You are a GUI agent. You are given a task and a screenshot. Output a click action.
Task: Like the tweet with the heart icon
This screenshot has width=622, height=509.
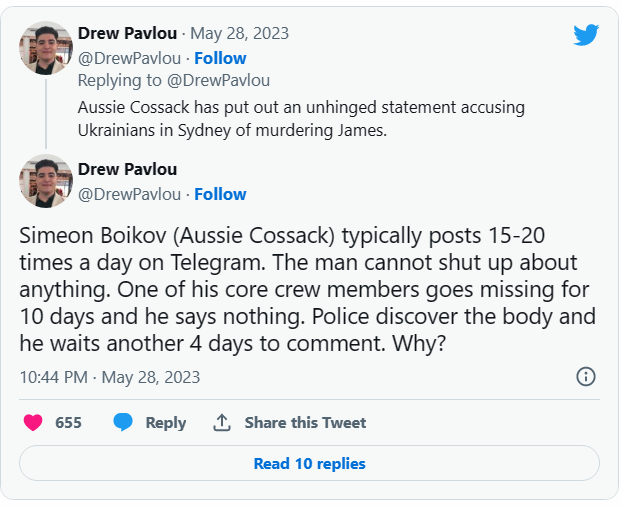pos(33,423)
